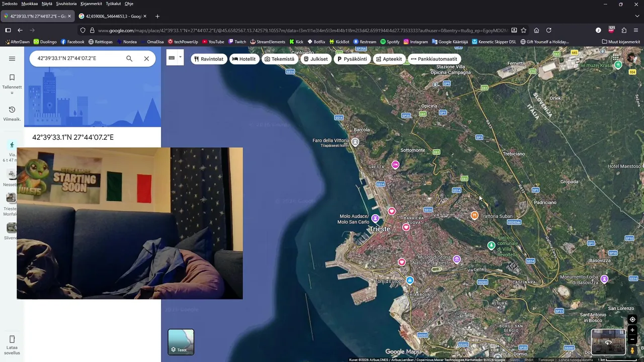Click the browser back arrow
This screenshot has height=362, width=644.
20,30
